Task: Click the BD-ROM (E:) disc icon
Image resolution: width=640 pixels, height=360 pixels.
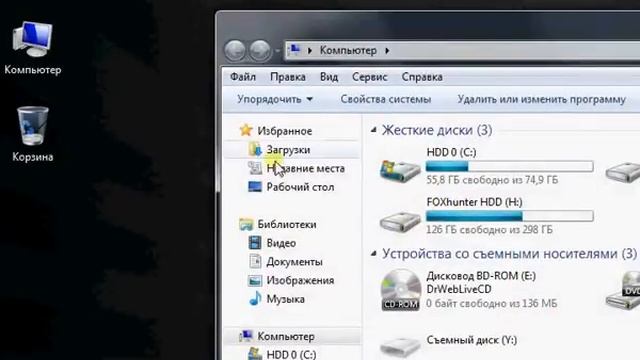Action: (401, 290)
